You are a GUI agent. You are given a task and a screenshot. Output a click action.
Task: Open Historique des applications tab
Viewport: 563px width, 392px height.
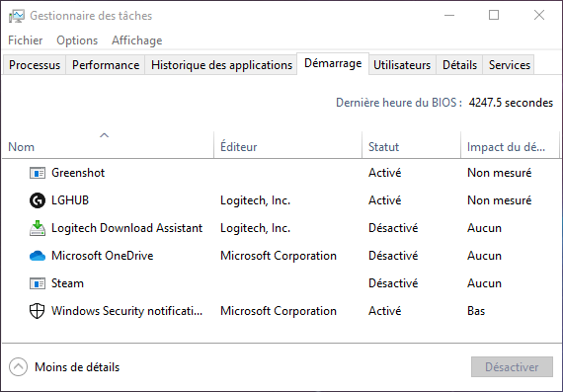[221, 65]
